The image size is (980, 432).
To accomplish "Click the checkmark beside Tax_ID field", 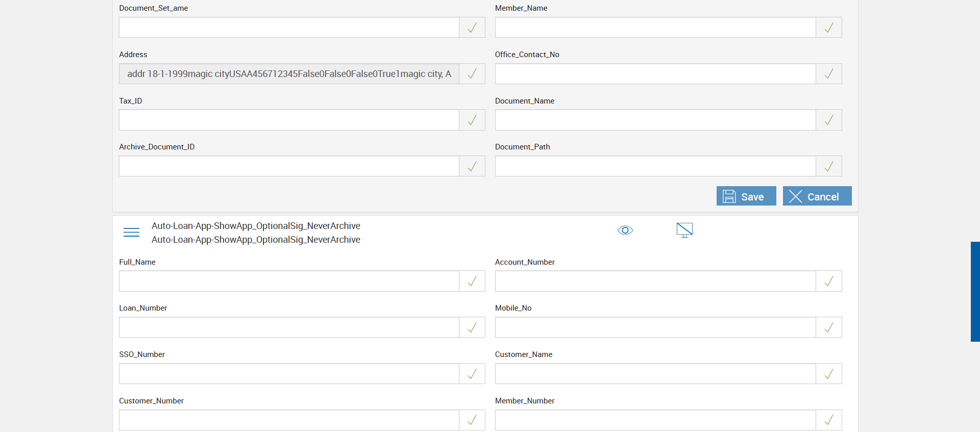I will [x=472, y=120].
